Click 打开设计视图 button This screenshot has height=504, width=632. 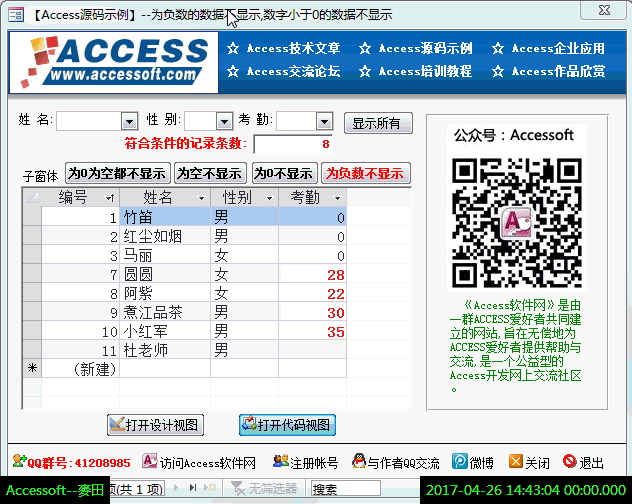pyautogui.click(x=156, y=425)
